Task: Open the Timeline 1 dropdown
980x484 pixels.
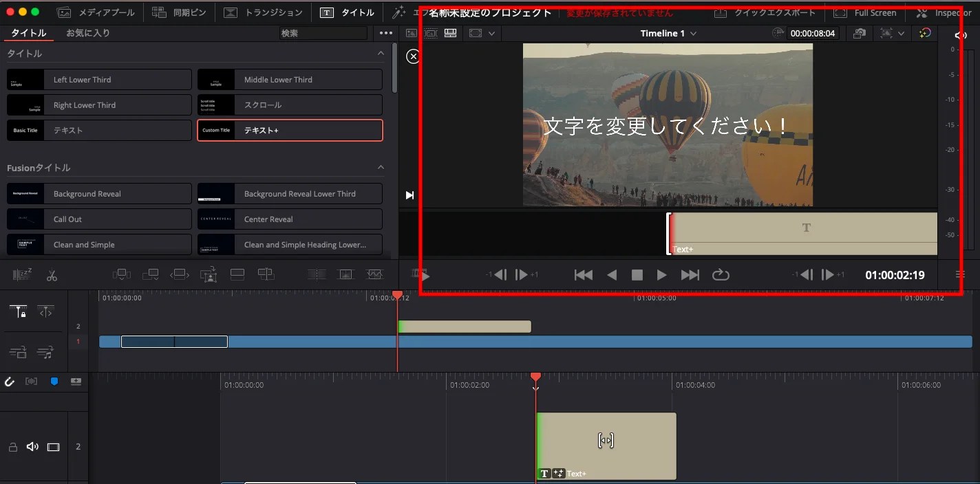Action: pyautogui.click(x=668, y=33)
